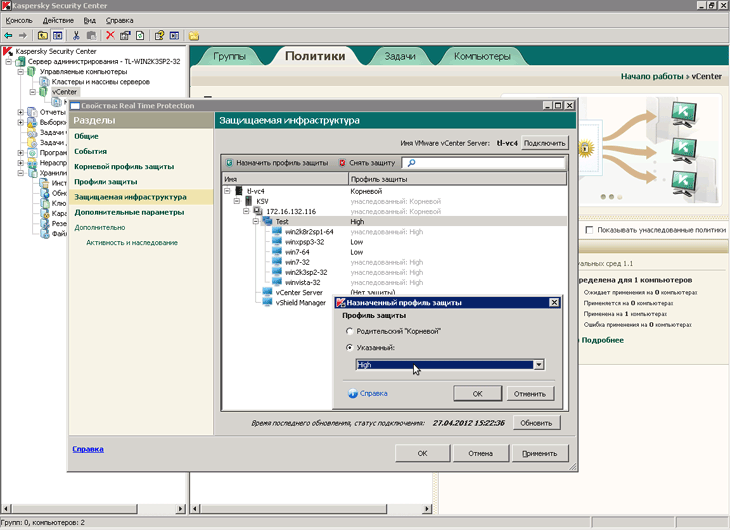This screenshot has height=530, width=730.
Task: Open the Справка menu in the menu bar
Action: coord(119,20)
